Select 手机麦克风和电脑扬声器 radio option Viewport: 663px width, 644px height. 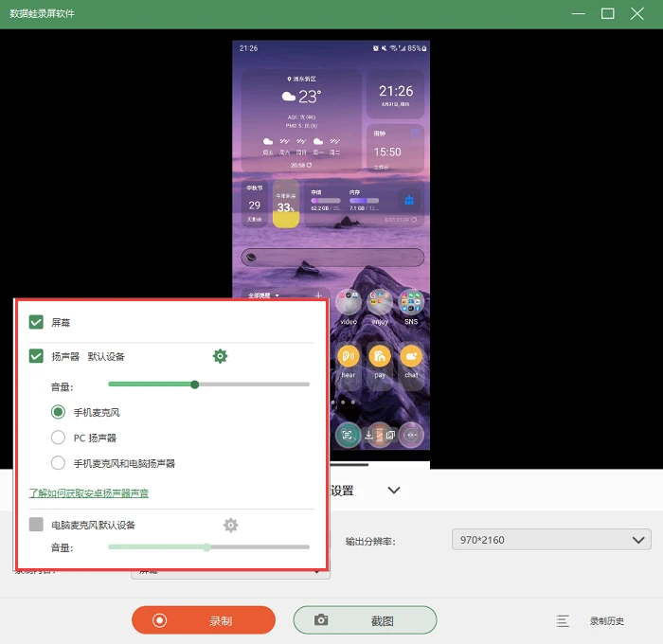point(58,462)
